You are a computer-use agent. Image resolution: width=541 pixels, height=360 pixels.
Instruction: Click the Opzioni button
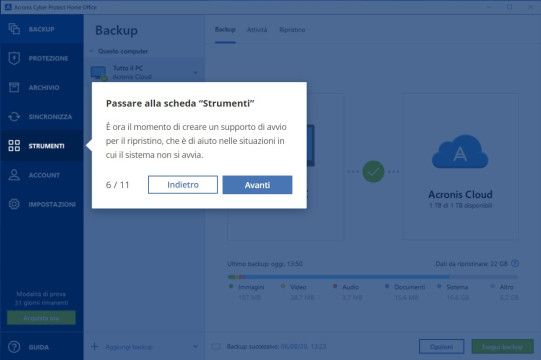441,347
